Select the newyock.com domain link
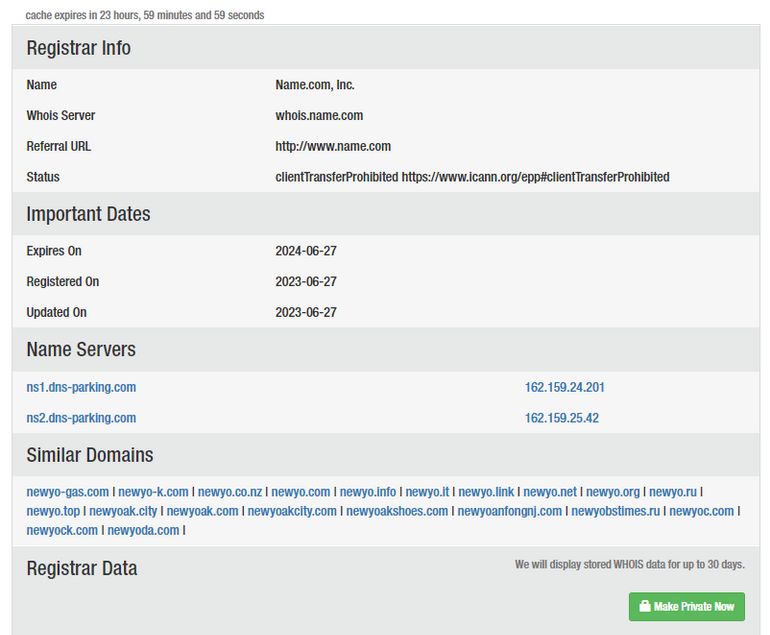770x635 pixels. [62, 530]
